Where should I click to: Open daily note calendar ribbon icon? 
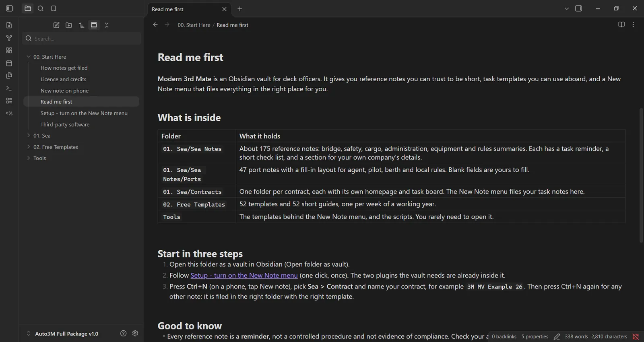coord(9,63)
